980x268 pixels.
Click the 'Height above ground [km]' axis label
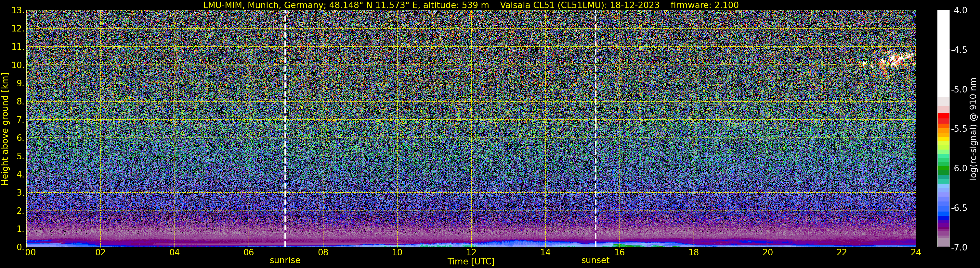pyautogui.click(x=5, y=129)
